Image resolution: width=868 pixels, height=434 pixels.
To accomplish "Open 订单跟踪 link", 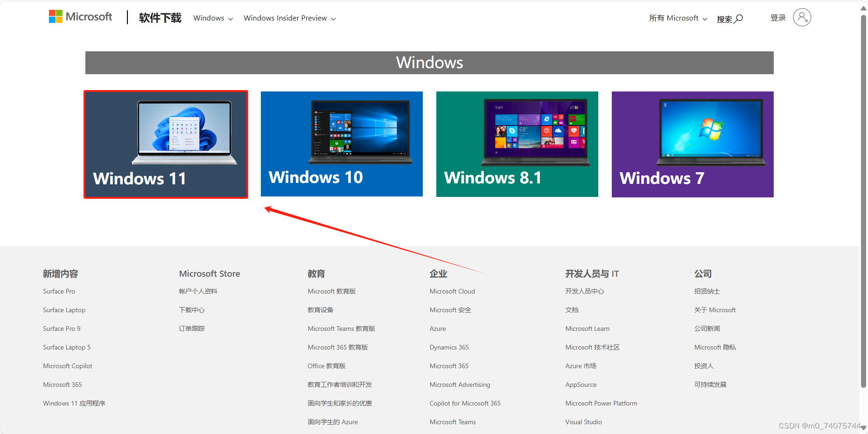I will [192, 329].
